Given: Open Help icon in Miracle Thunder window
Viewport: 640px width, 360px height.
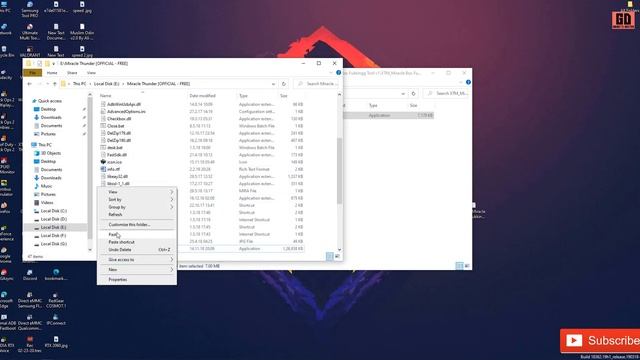Looking at the screenshot, I should (x=338, y=73).
